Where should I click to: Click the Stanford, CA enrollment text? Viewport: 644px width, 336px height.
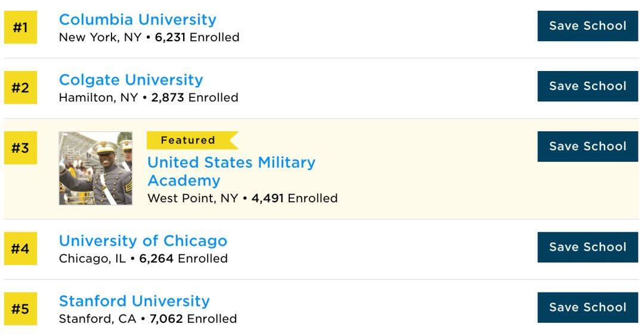pos(148,319)
